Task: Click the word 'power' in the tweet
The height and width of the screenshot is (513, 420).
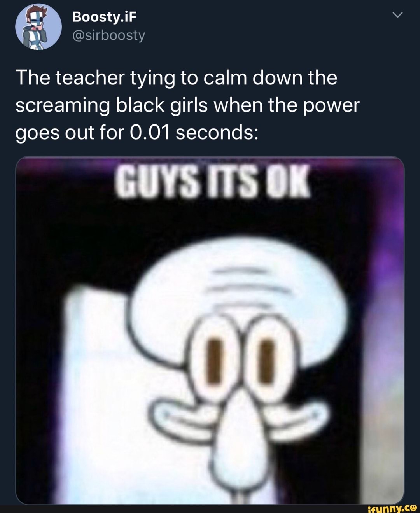Action: click(331, 105)
